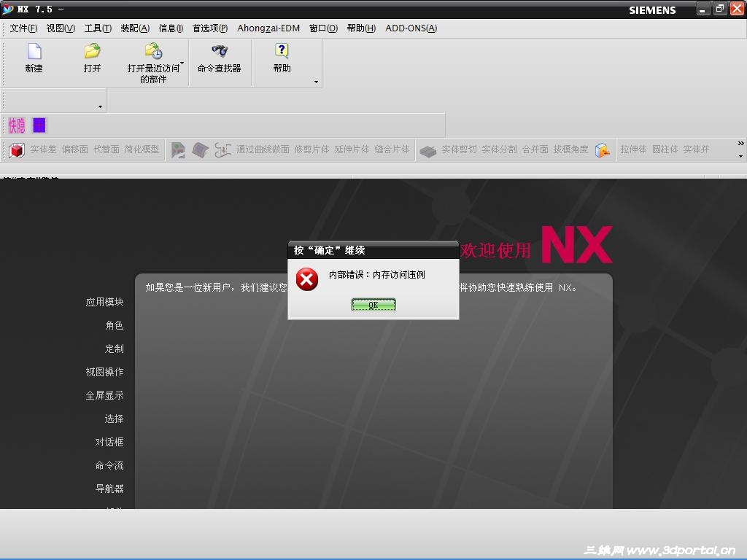Click the 实体分割 toolbar command
Image resolution: width=747 pixels, height=560 pixels.
point(499,149)
